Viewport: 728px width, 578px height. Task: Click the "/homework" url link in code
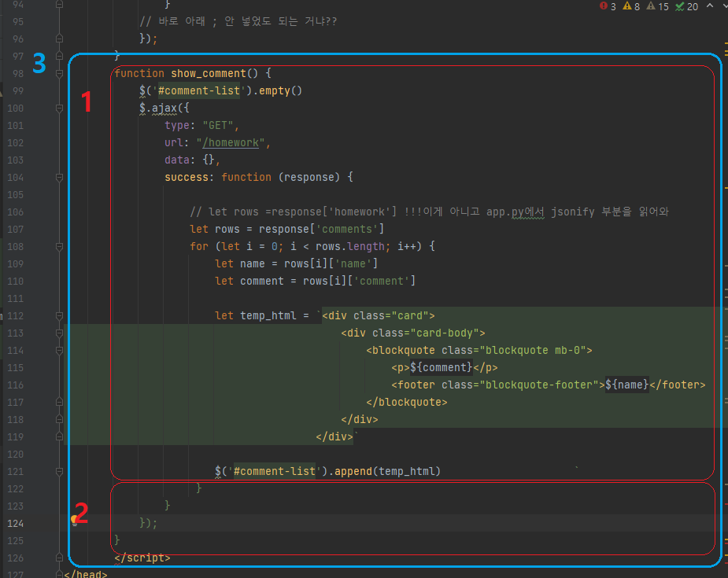(231, 143)
